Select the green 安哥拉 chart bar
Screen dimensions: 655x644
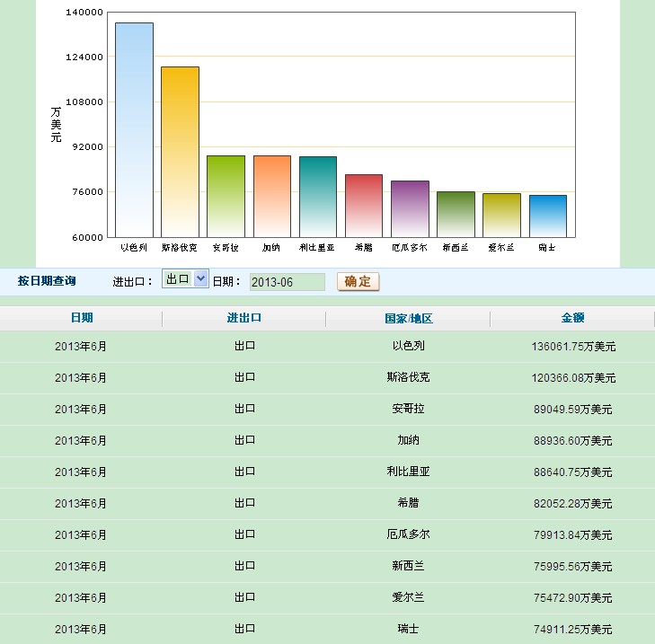(x=226, y=196)
